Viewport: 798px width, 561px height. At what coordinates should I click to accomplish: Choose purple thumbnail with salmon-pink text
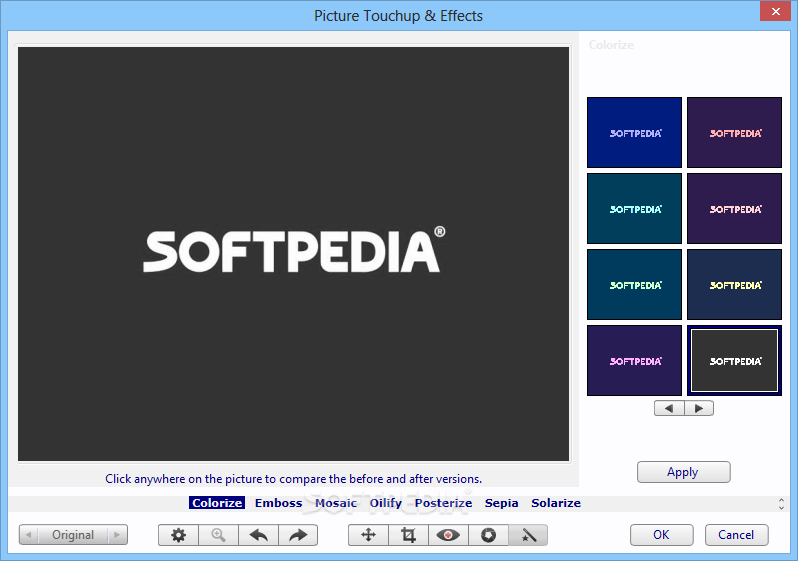click(x=734, y=132)
